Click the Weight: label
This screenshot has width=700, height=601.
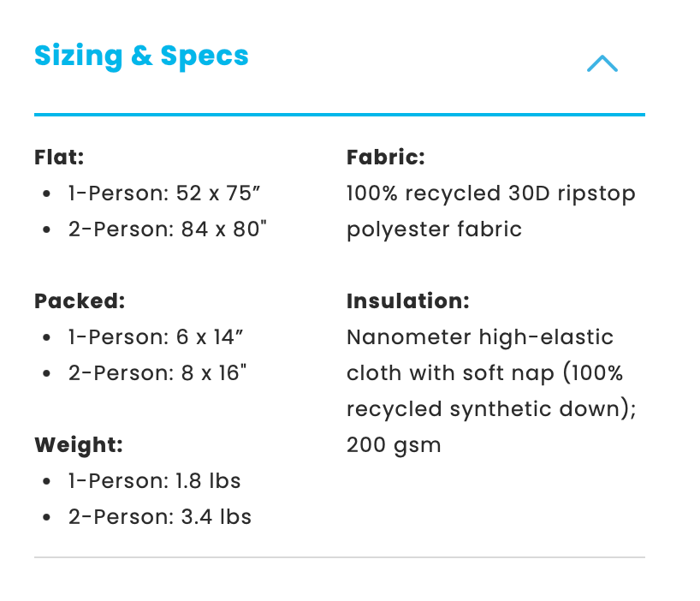point(79,445)
